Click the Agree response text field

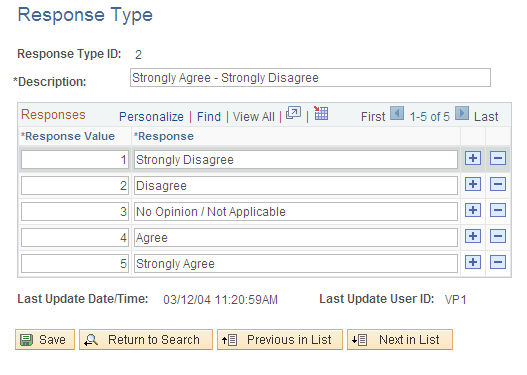click(x=296, y=238)
